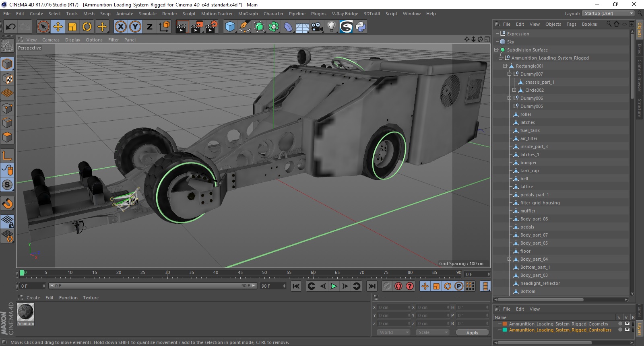
Task: Select the Ammuni material thumbnail
Action: pos(26,312)
